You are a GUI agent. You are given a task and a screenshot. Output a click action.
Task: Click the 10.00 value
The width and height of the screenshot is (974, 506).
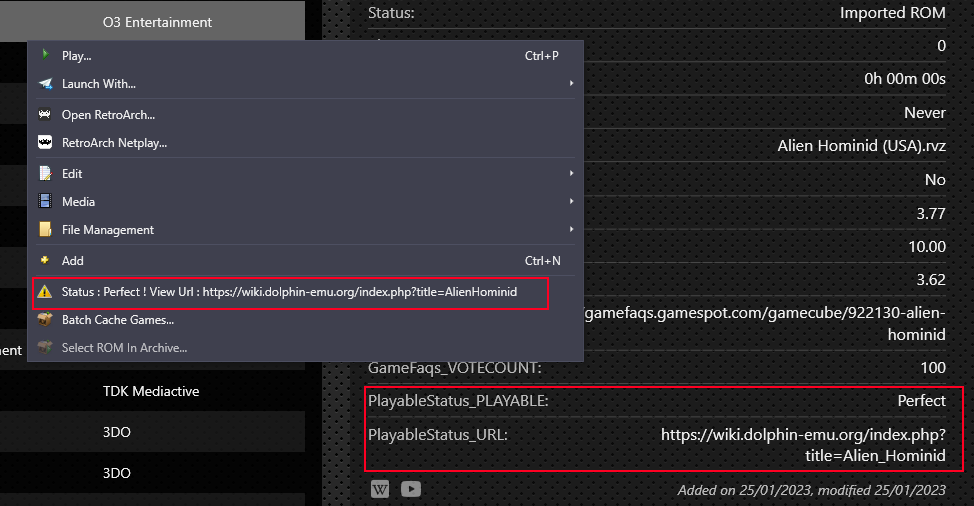[x=927, y=246]
